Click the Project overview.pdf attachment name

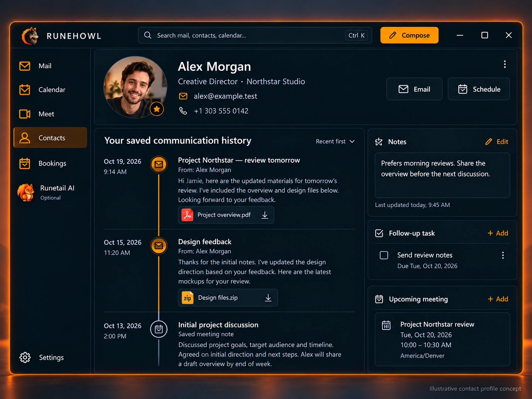(x=224, y=215)
